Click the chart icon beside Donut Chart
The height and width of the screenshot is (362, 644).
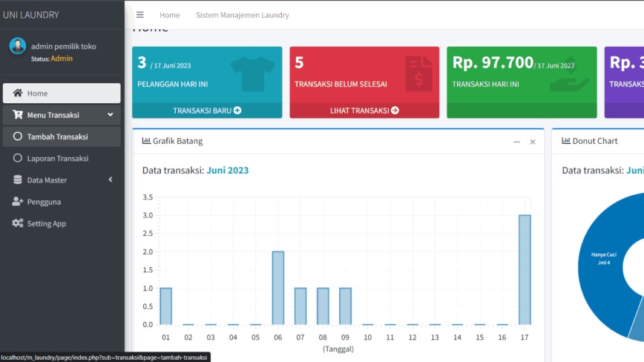566,141
